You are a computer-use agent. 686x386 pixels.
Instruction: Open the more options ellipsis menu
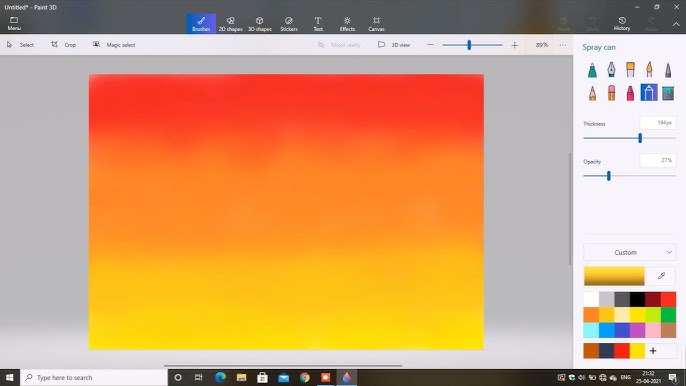(563, 45)
